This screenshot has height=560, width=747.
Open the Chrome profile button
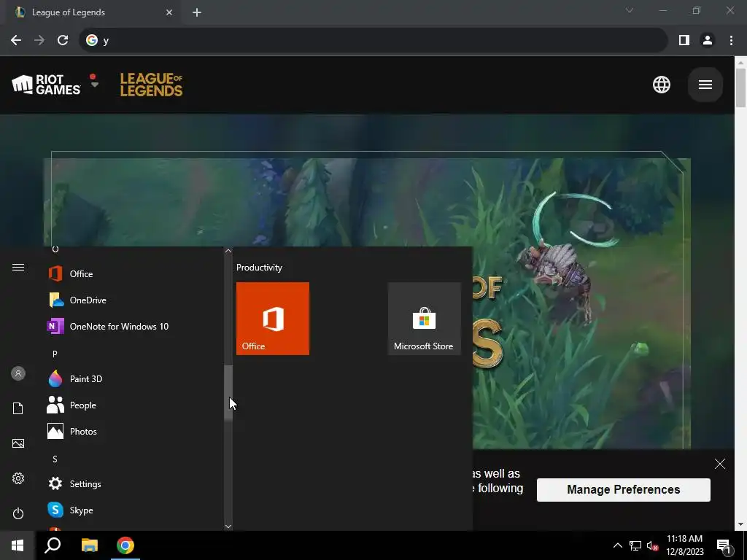pos(708,41)
